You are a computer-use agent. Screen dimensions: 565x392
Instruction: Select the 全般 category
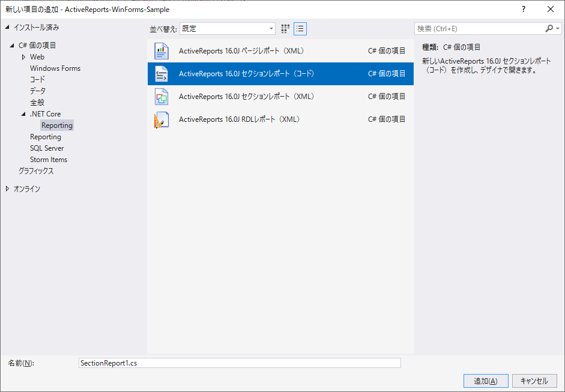(37, 103)
